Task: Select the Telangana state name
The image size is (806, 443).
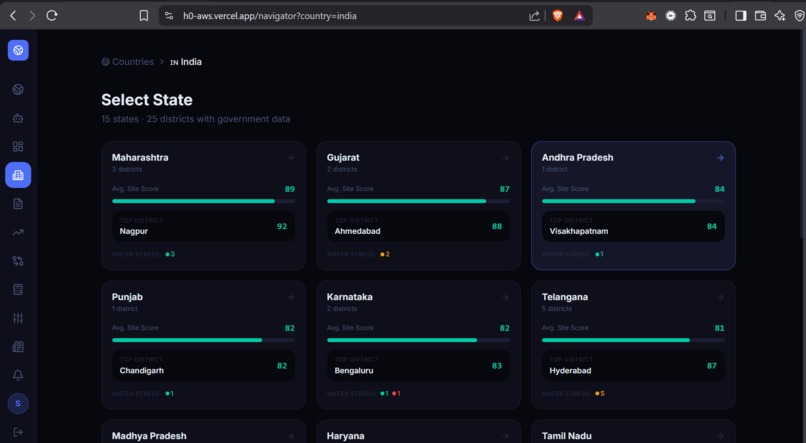Action: click(565, 297)
